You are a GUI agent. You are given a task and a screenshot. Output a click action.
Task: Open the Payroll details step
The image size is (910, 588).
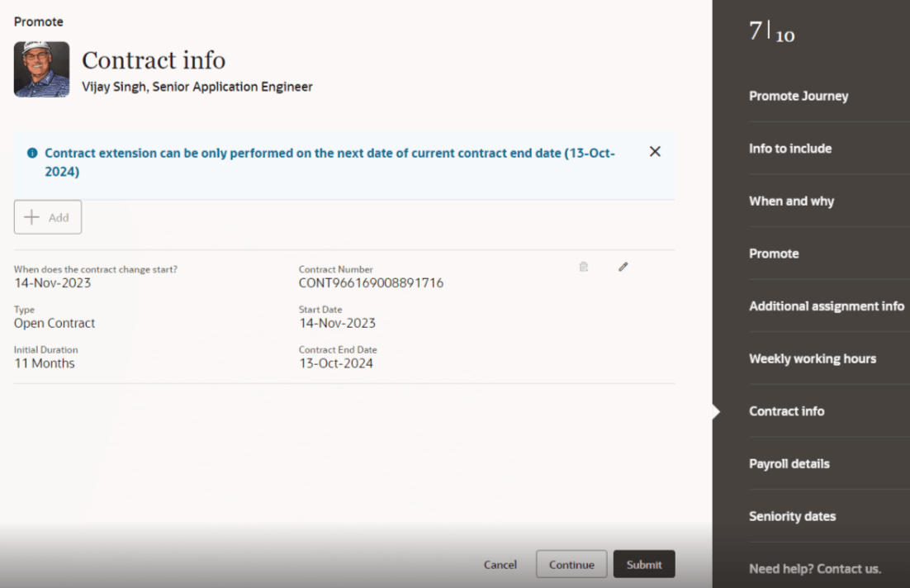pyautogui.click(x=789, y=464)
